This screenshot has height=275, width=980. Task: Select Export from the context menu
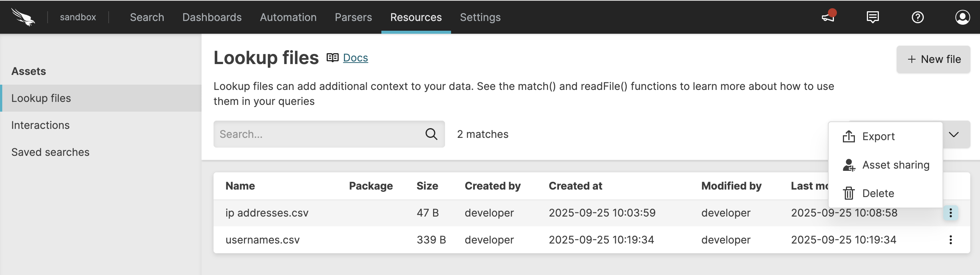pos(878,136)
